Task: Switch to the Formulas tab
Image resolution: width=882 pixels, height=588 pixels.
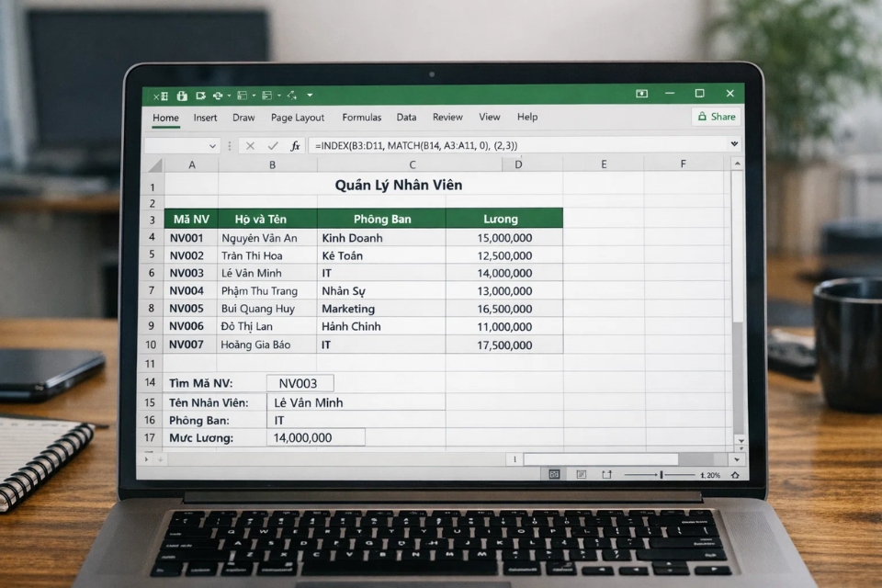Action: click(x=362, y=118)
